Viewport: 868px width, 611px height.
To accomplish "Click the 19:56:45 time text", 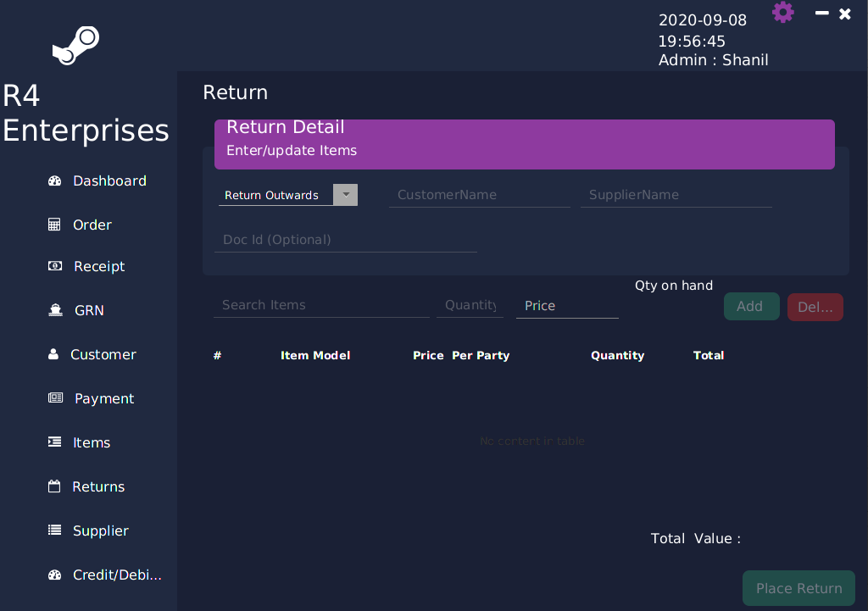I will coord(692,42).
